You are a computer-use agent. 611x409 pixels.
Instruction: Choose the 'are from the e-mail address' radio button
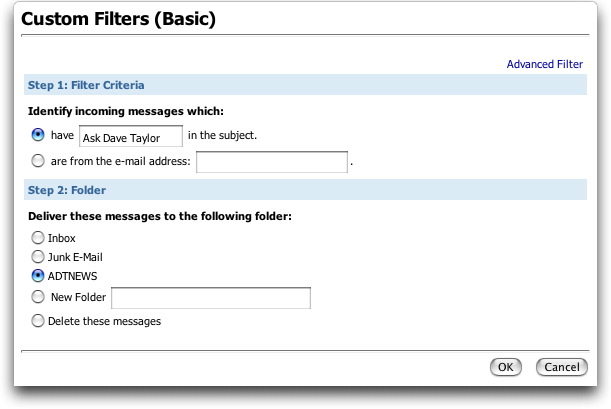click(38, 160)
